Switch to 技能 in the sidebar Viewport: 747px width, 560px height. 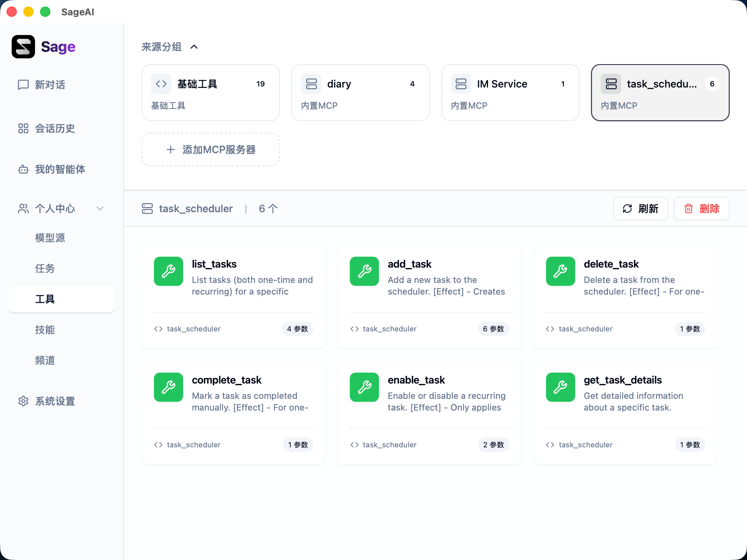45,330
